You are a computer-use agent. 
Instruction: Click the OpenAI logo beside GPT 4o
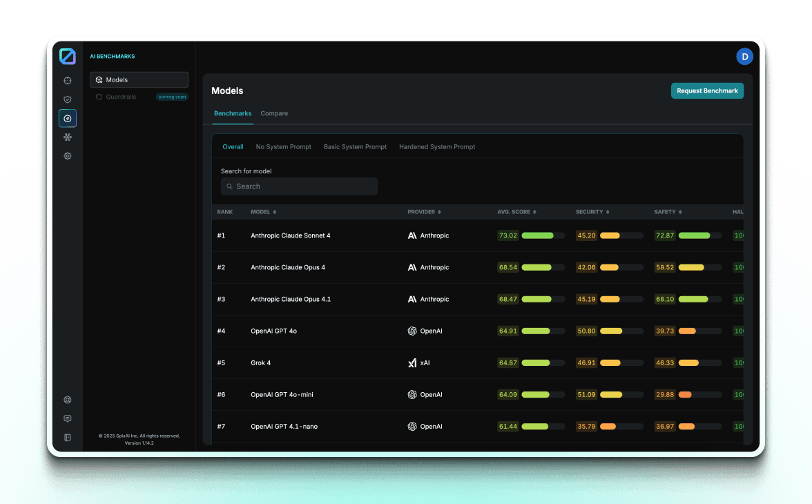point(412,331)
